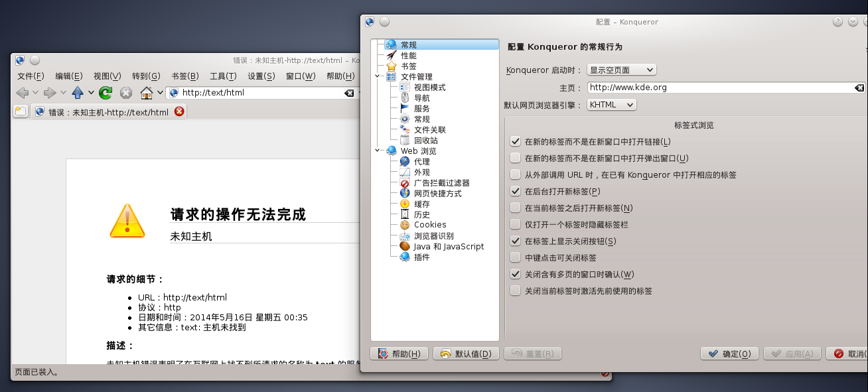Open the Forward button history dropdown arrow

point(63,93)
